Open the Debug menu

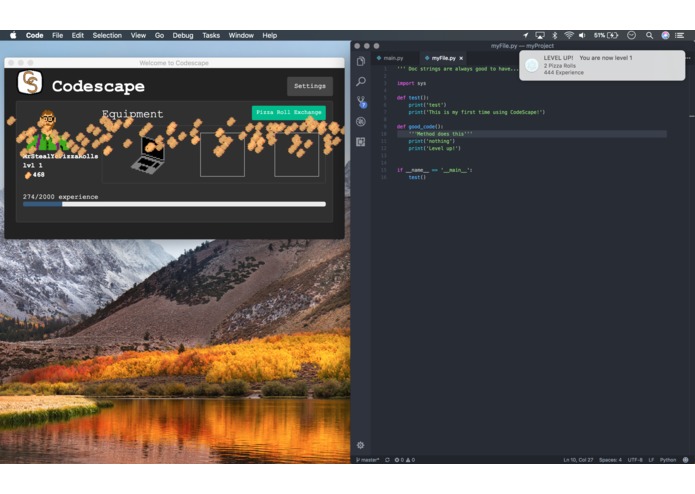pyautogui.click(x=183, y=35)
